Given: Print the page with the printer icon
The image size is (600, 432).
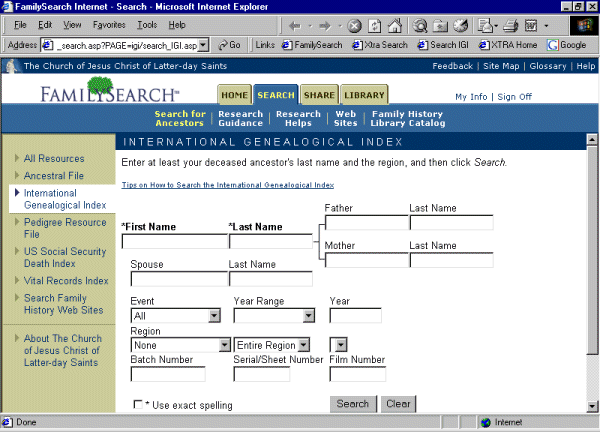Looking at the screenshot, I should click(510, 26).
